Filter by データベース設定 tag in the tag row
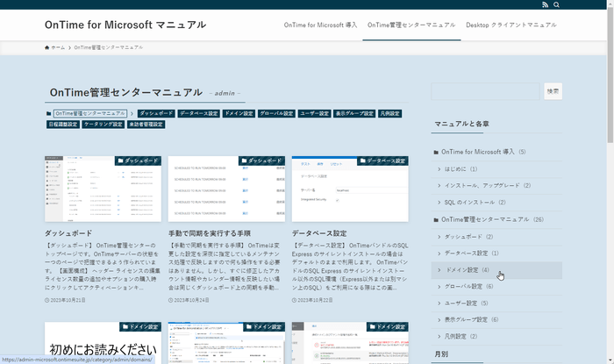The height and width of the screenshot is (364, 614). pos(198,113)
